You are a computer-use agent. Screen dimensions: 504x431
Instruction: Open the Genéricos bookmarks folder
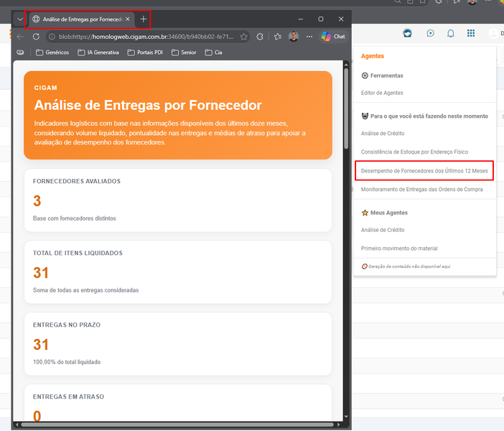coord(52,52)
